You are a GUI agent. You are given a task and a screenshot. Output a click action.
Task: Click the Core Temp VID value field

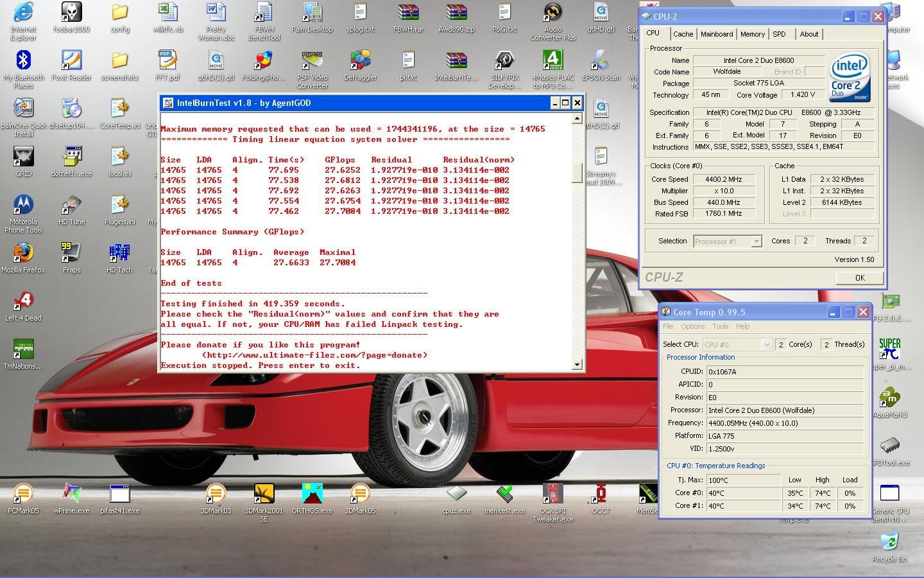[x=785, y=449]
